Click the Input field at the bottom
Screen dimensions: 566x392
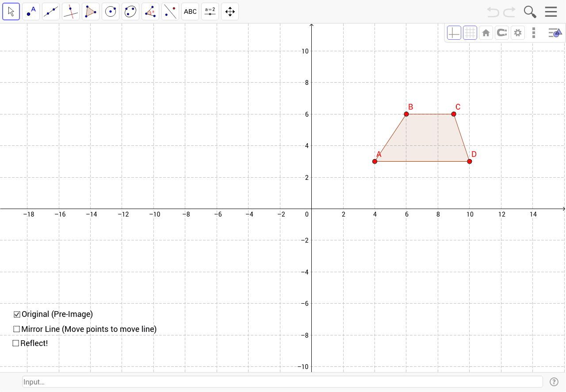pyautogui.click(x=283, y=381)
